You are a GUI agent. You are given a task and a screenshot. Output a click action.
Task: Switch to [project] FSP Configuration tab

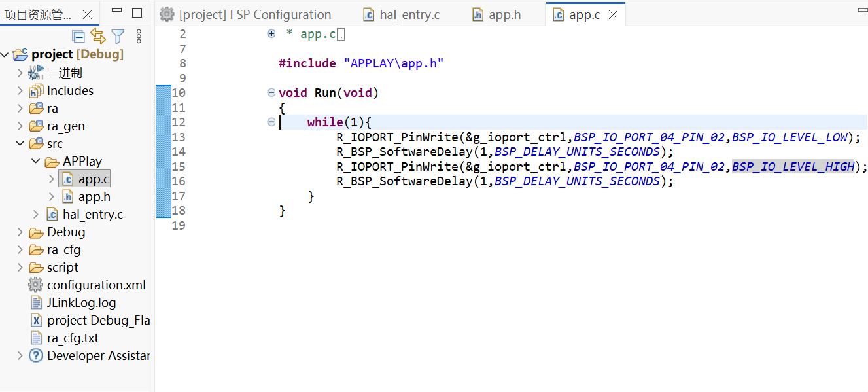pos(246,14)
